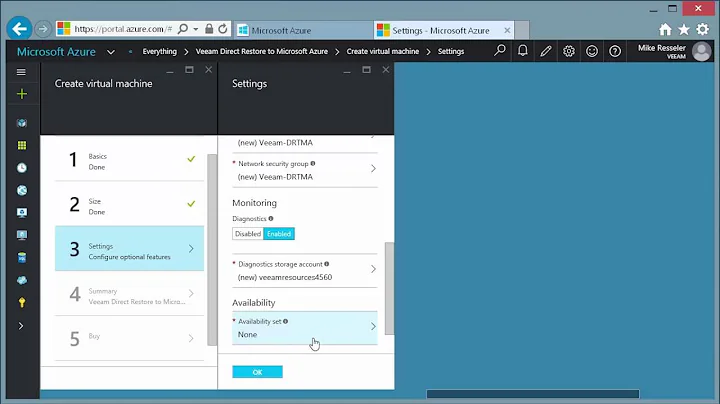
Task: Click the Microsoft Azure logo text
Action: click(x=56, y=52)
